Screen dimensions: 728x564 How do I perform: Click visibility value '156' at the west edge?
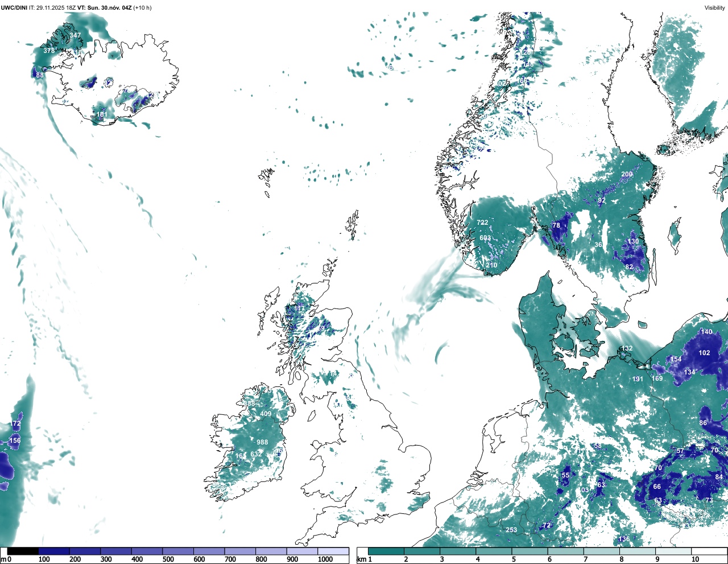[x=15, y=441]
